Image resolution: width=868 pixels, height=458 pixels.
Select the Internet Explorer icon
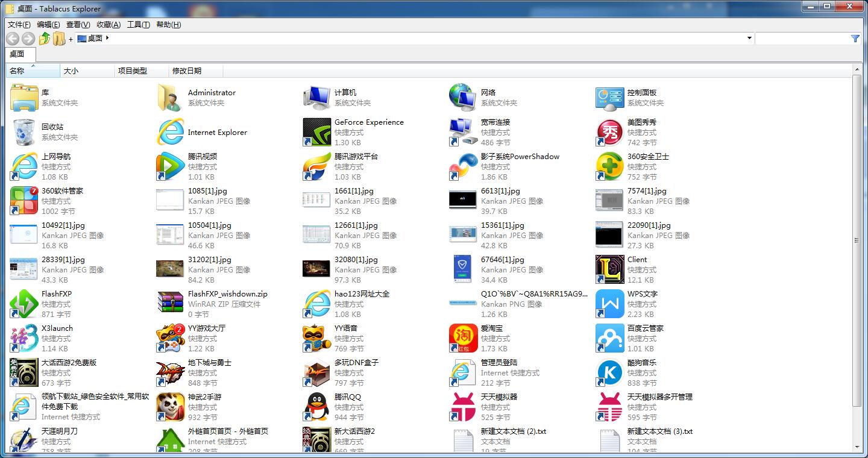(x=171, y=132)
